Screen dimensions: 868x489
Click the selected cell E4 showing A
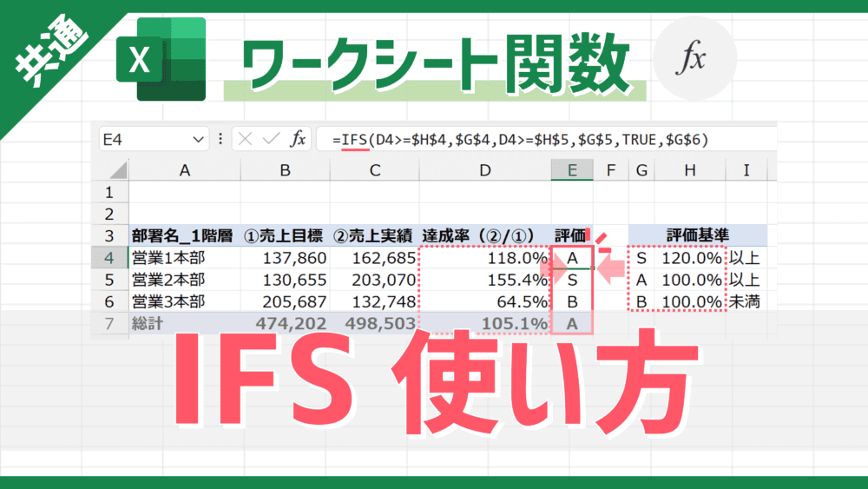(x=572, y=257)
